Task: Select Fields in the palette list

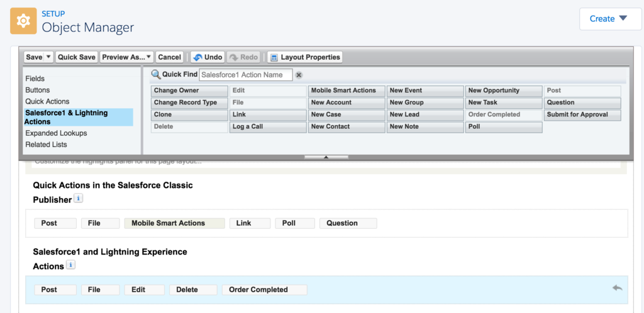Action: tap(35, 79)
